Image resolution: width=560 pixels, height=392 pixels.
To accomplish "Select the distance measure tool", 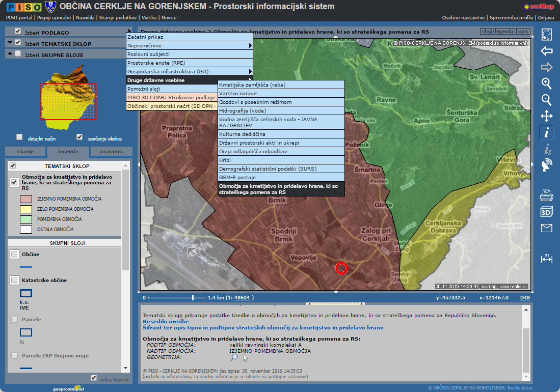I will point(546,258).
